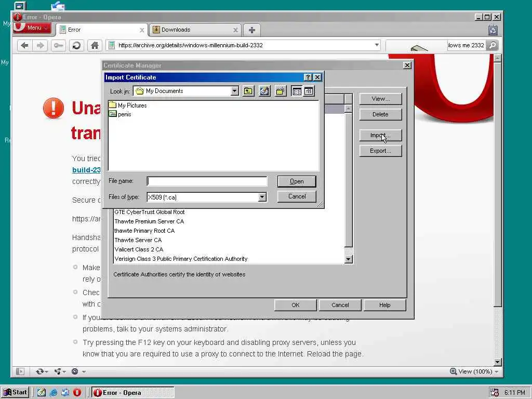Go to the home page icon

tap(95, 45)
